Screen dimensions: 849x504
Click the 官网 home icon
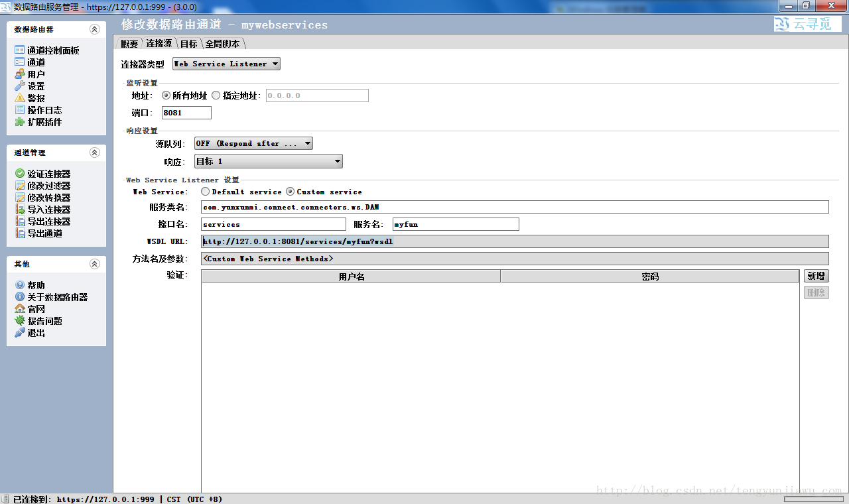pos(20,309)
